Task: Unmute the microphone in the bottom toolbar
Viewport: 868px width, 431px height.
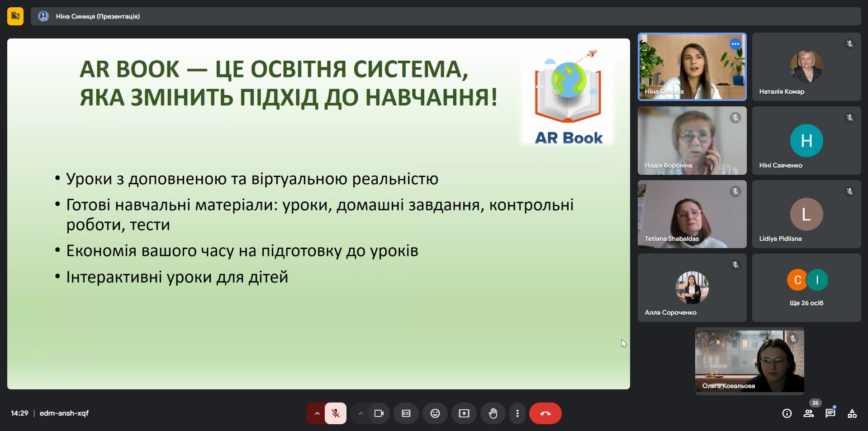Action: [336, 413]
